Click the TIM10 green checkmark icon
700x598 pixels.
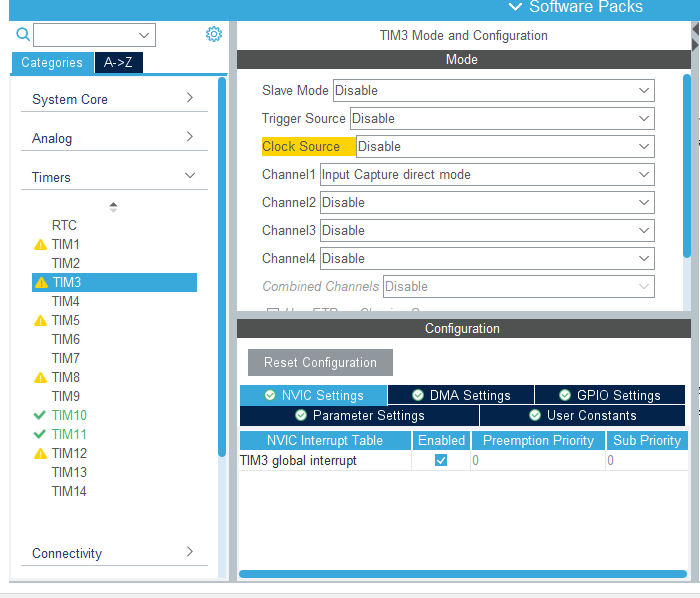point(40,415)
